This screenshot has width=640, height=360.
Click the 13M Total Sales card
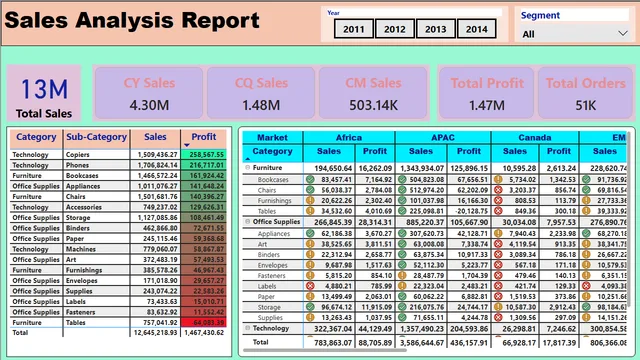44,93
